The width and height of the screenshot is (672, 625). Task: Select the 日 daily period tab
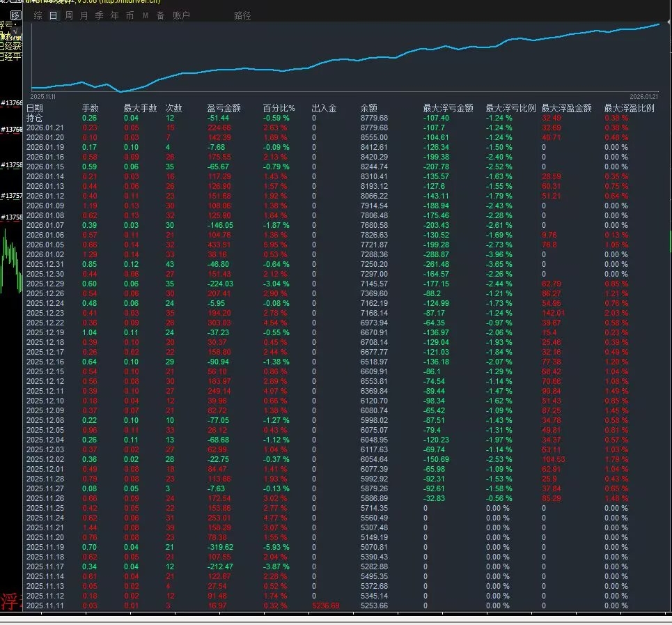53,15
